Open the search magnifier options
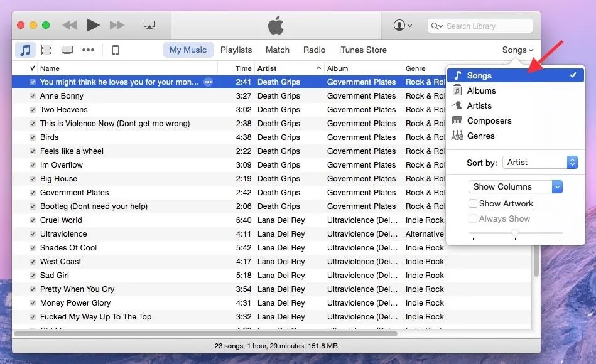Viewport: 596px width, 364px height. coord(436,26)
